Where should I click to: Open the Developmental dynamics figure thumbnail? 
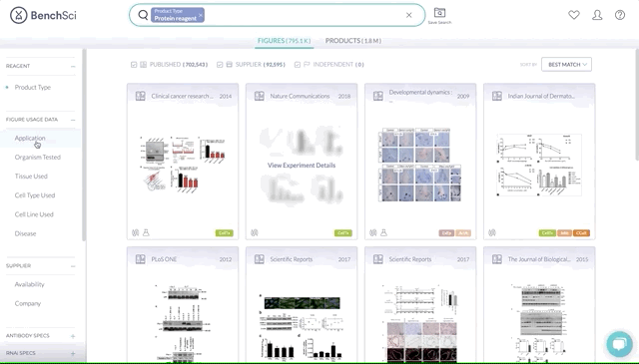pyautogui.click(x=420, y=165)
